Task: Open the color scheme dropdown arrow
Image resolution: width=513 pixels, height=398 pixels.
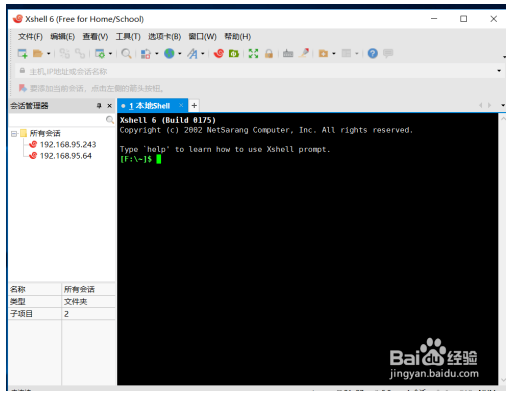Action: click(157, 53)
